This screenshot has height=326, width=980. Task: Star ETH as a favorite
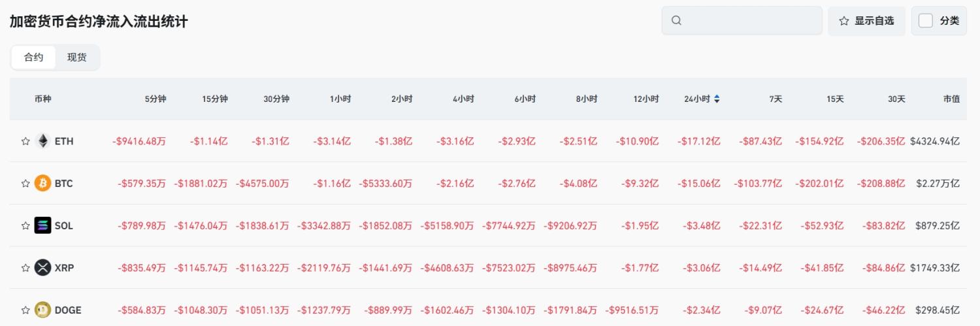tap(25, 141)
